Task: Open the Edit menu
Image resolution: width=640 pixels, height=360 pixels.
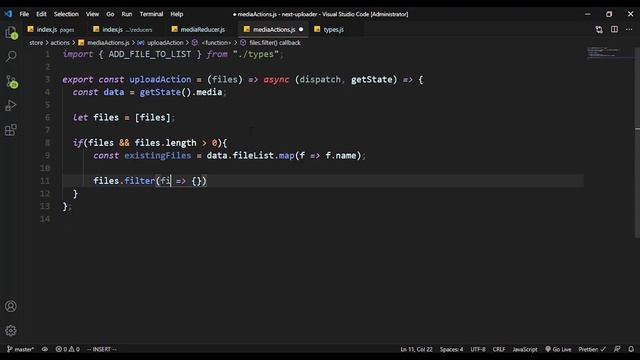Action: click(41, 14)
